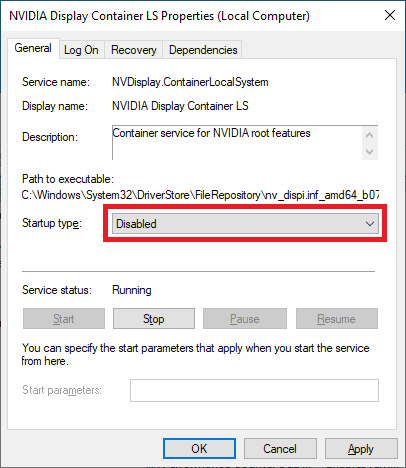Click the Description box down arrow
The height and width of the screenshot is (468, 406).
(x=369, y=152)
